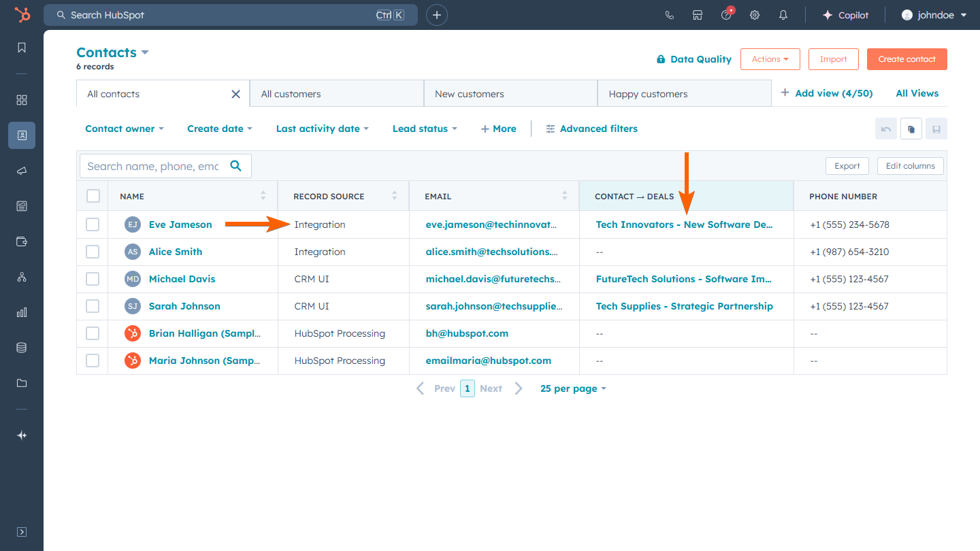
Task: Open the Automation icon in sidebar
Action: pyautogui.click(x=22, y=277)
